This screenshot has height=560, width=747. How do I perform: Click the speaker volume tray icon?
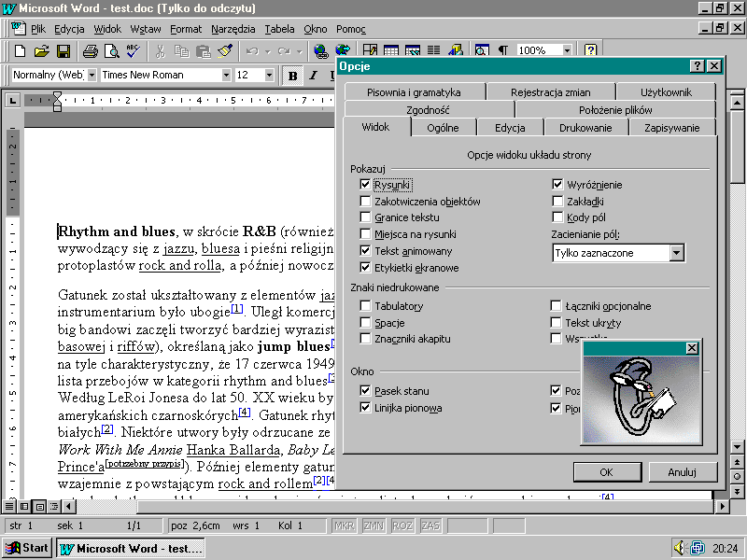679,548
